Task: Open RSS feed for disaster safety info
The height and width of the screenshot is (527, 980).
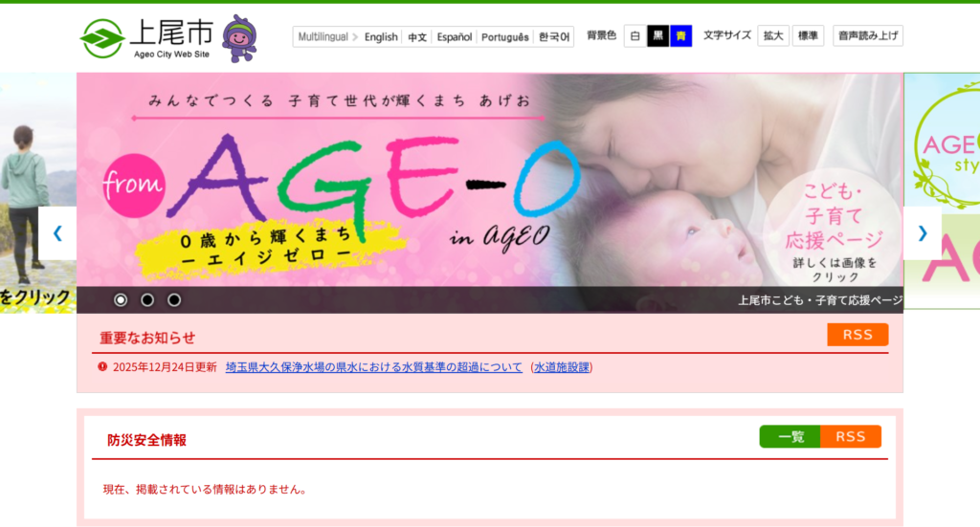Action: 851,437
